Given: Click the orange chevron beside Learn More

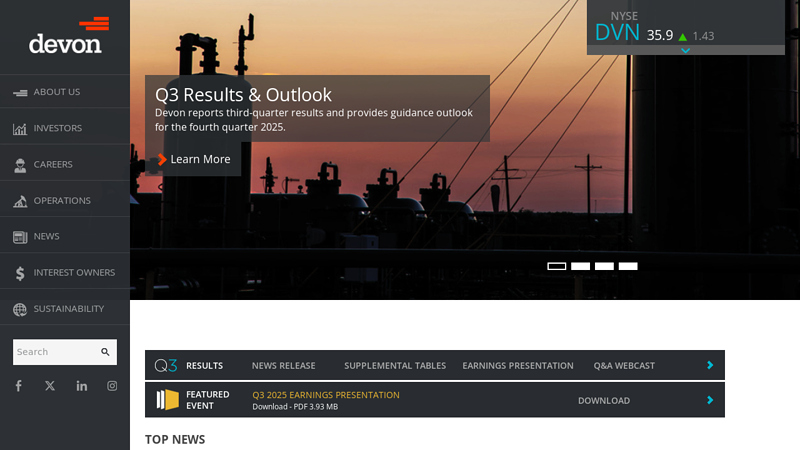Looking at the screenshot, I should [162, 159].
